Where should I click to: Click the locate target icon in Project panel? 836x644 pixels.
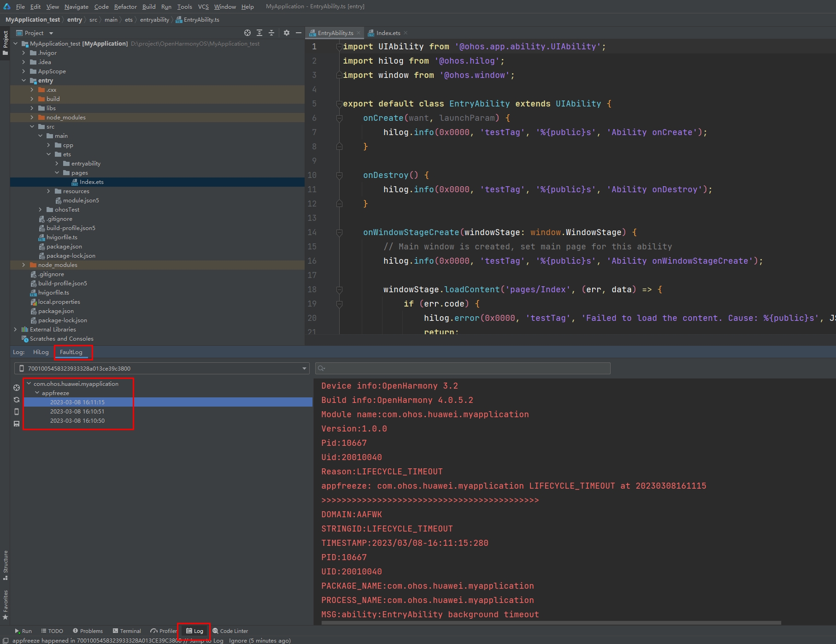coord(247,33)
